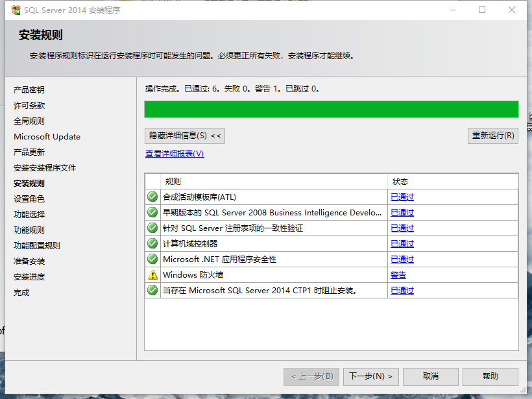Image resolution: width=532 pixels, height=399 pixels.
Task: Select 产品密钥 step in the sidebar
Action: point(29,90)
